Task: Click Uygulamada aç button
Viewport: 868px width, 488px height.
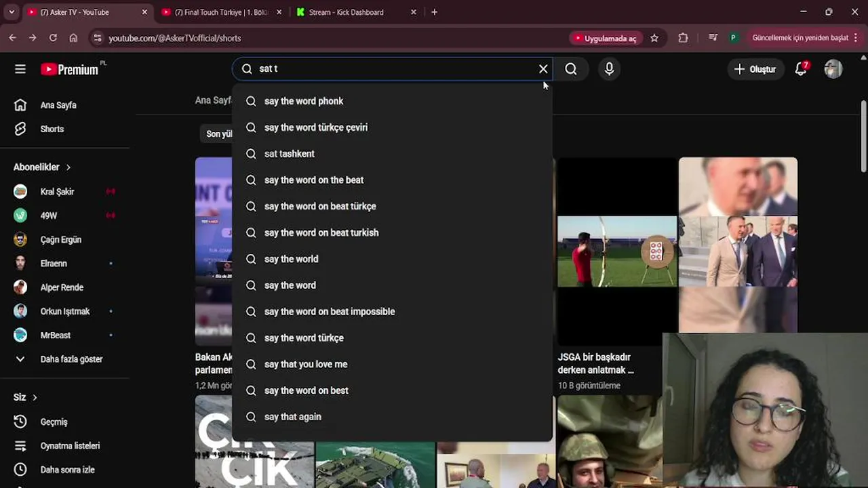Action: click(606, 38)
